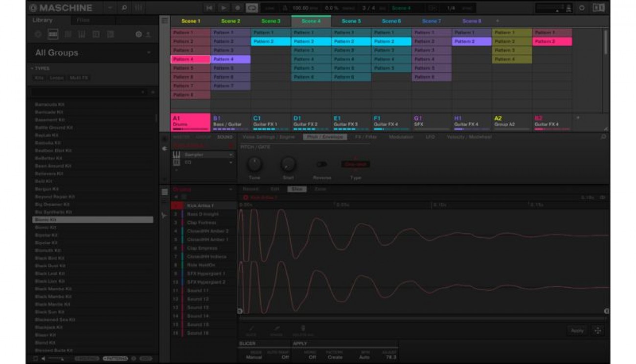Select the Scene 8 tab

pyautogui.click(x=472, y=21)
